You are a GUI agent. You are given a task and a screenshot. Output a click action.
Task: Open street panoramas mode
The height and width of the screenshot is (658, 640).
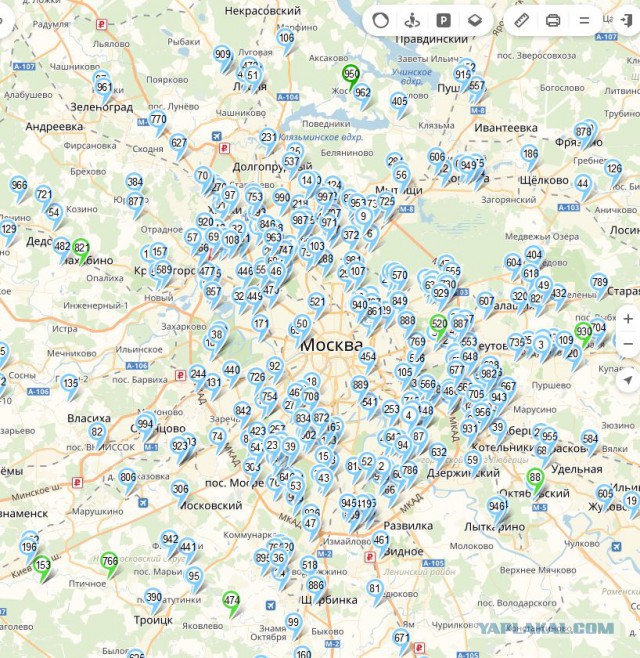[412, 20]
